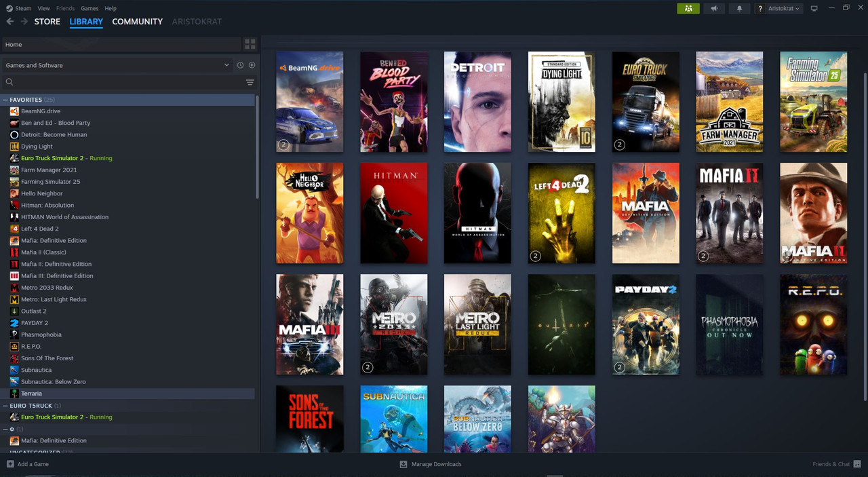868x477 pixels.
Task: Open the advanced filter settings icon
Action: tap(250, 82)
